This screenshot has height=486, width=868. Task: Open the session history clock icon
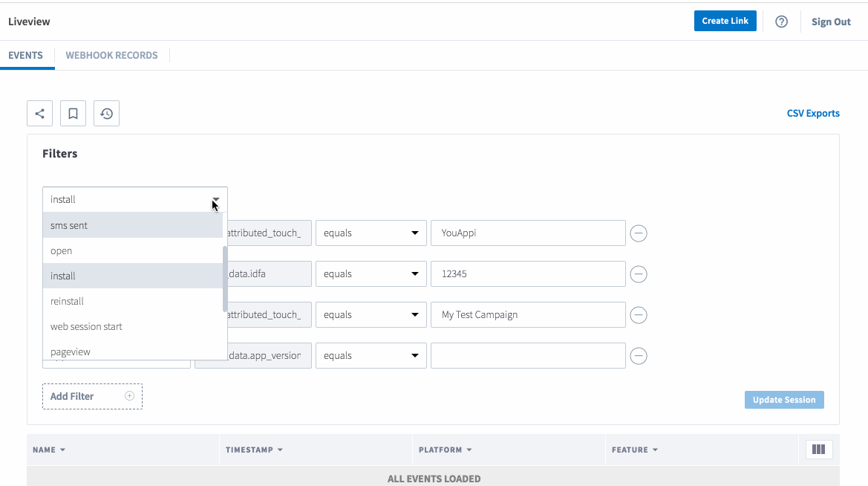pos(106,114)
